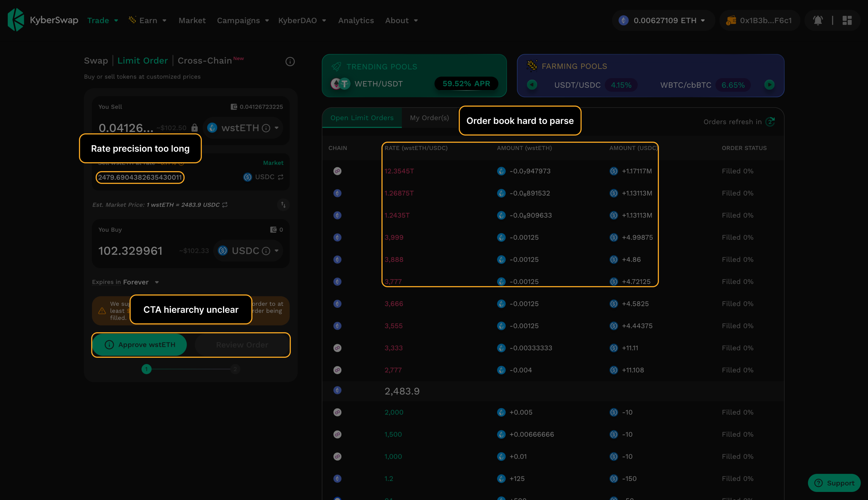Click the info icon beside Cross-Chain tab
868x500 pixels.
290,61
